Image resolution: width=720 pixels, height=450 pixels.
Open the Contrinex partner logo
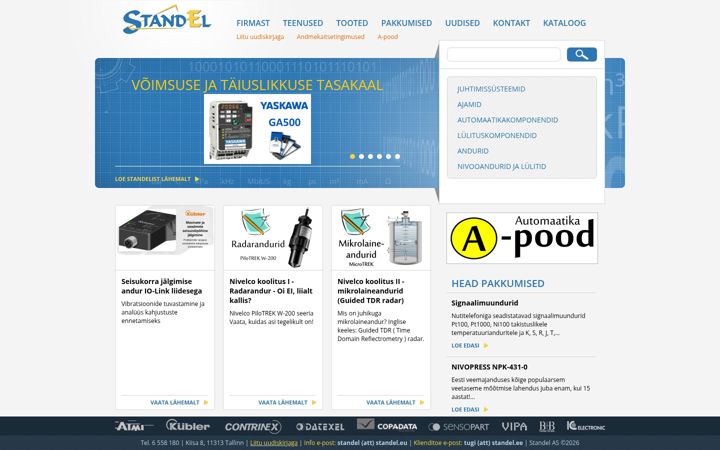tap(253, 427)
